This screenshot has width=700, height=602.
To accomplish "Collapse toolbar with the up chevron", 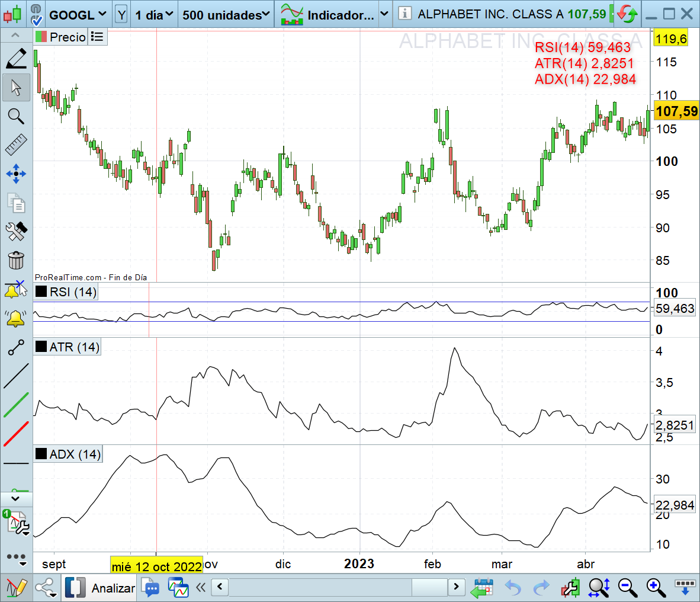I will click(x=15, y=35).
